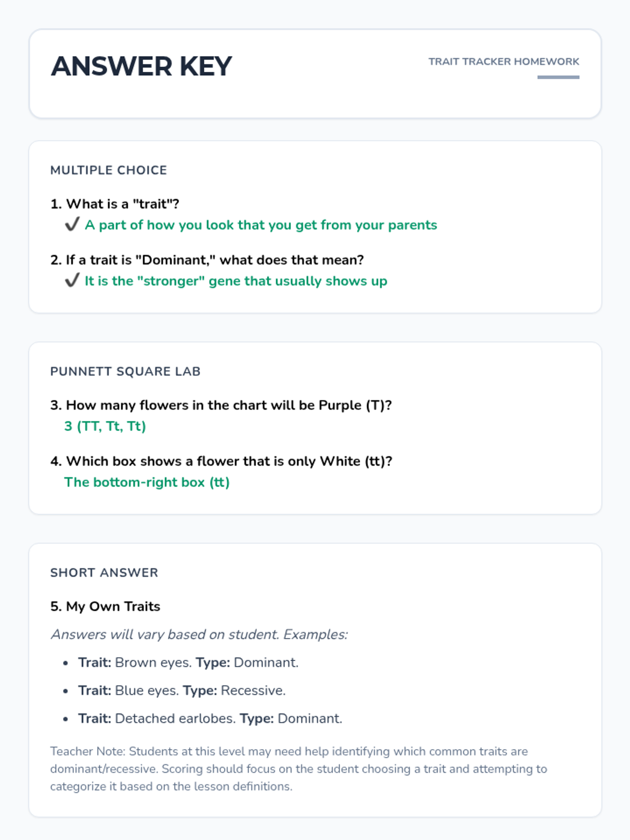
Task: Click the answer about looks from your parents
Action: (x=261, y=225)
